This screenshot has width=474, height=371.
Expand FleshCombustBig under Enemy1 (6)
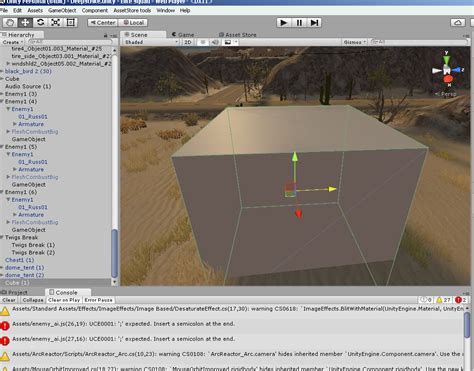click(x=8, y=222)
